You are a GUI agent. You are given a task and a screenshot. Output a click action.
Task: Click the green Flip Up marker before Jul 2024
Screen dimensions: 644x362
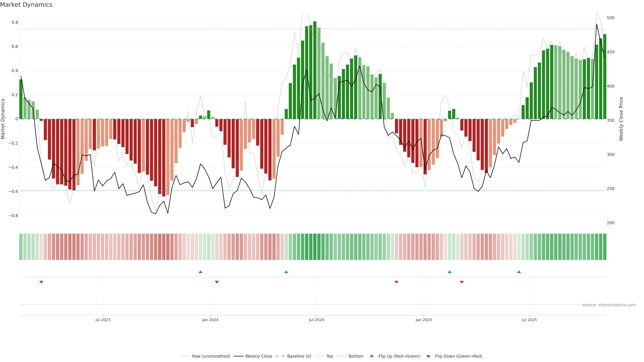click(286, 272)
